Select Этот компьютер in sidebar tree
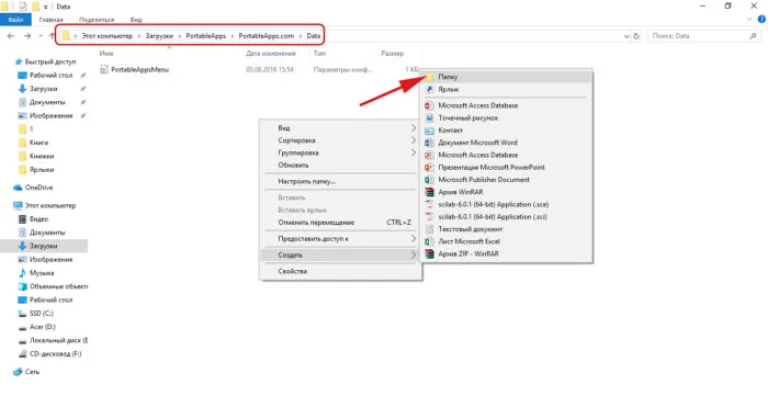The height and width of the screenshot is (396, 768). pyautogui.click(x=45, y=206)
